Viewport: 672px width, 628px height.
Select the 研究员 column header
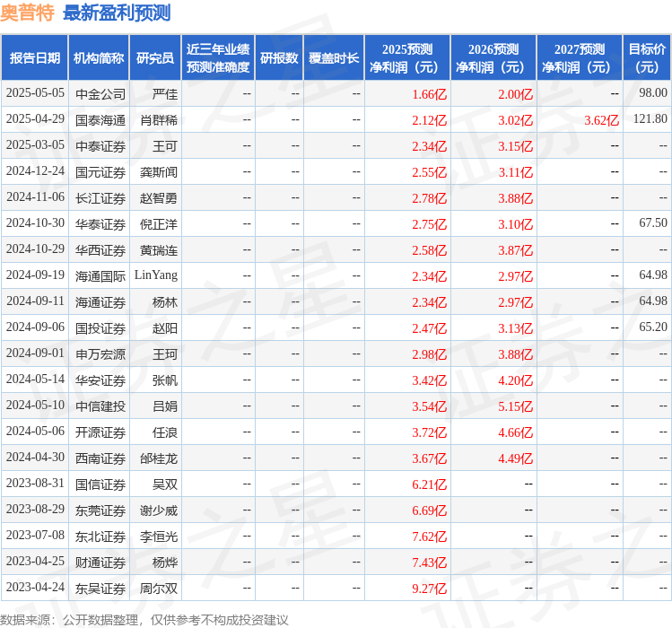click(154, 58)
